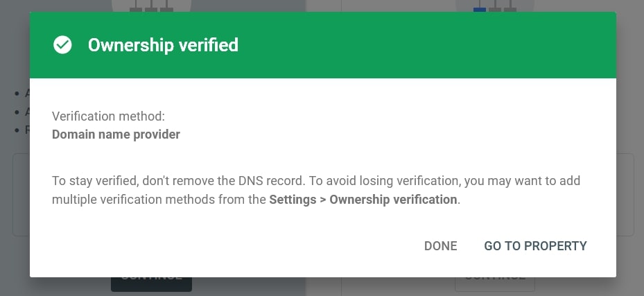Image resolution: width=644 pixels, height=296 pixels.
Task: Select the 'Domain name provider' text
Action: 116,134
